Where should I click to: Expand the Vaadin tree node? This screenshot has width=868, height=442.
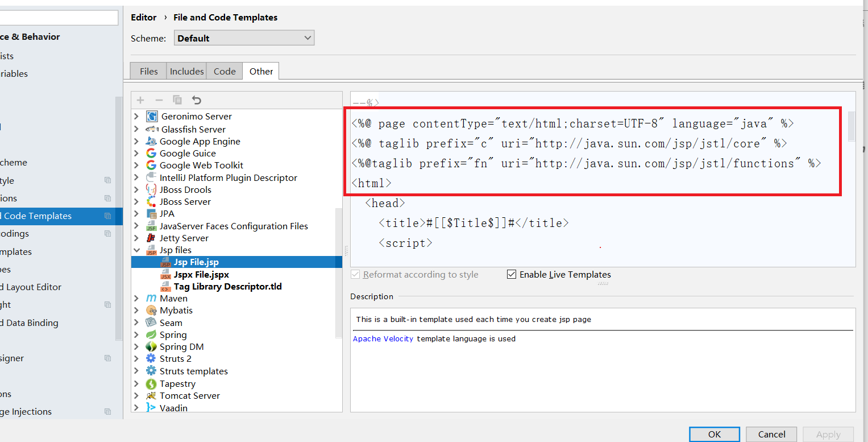(x=136, y=408)
